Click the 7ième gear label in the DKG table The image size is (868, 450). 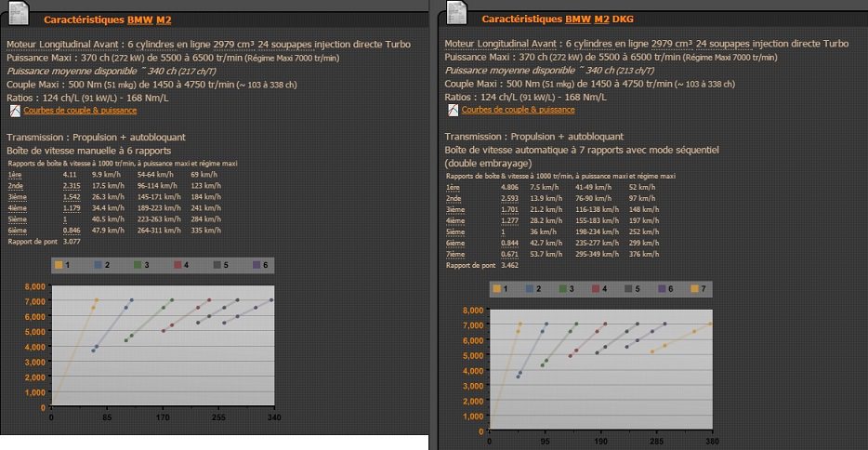tap(455, 255)
